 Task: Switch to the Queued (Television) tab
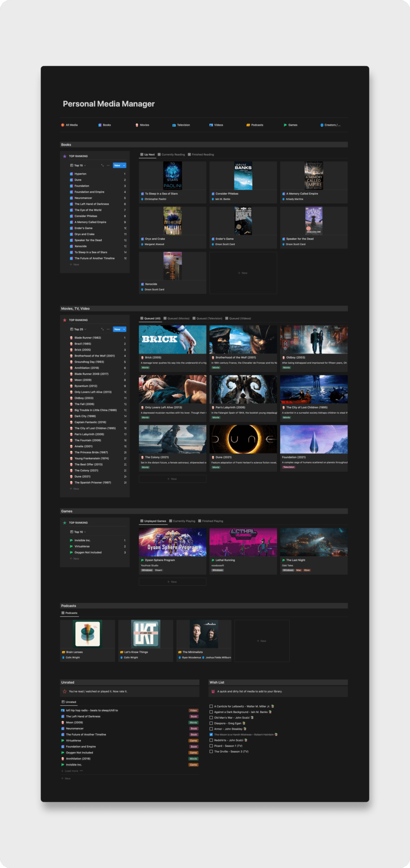coord(207,318)
